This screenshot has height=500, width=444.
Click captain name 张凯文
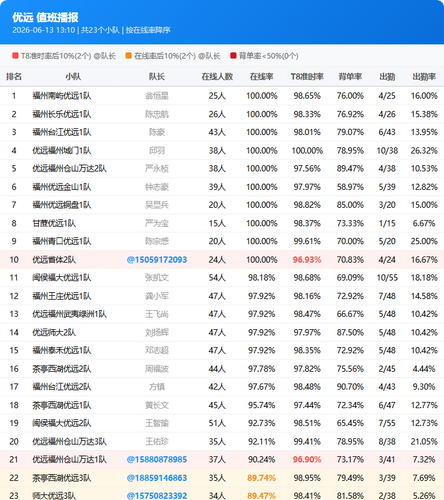[157, 278]
